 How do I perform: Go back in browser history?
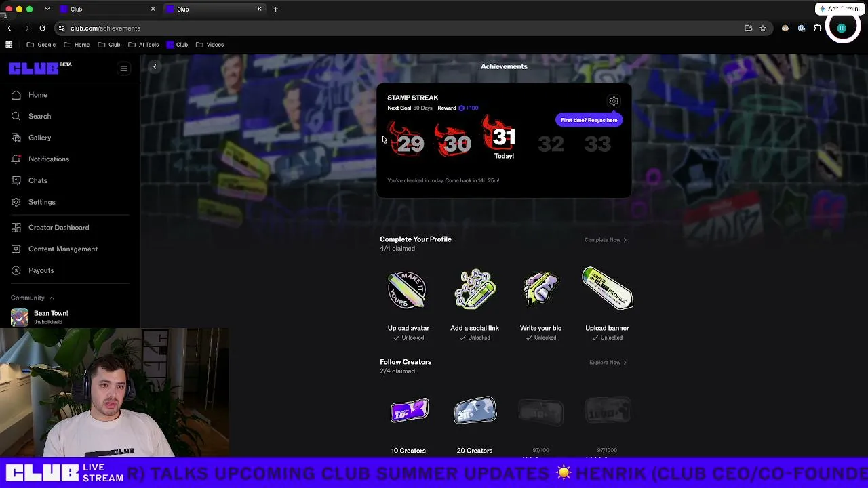pos(10,28)
